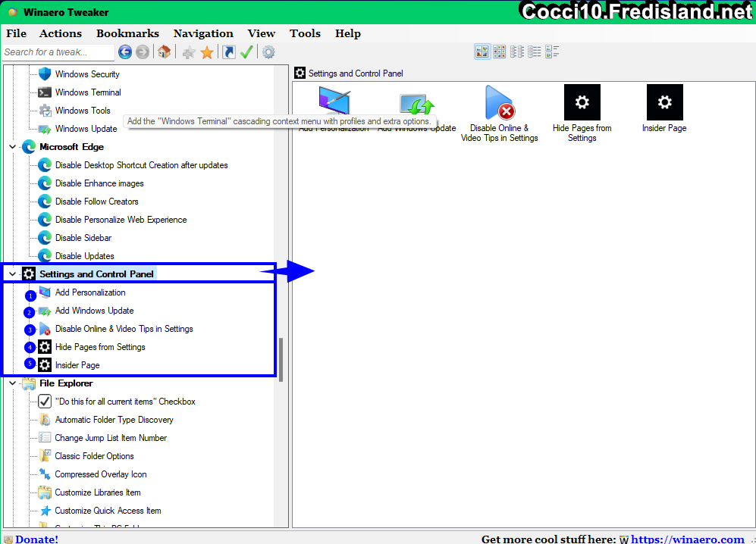Screen dimensions: 756x544
Task: Open bookmarks with the orange star icon
Action: pos(207,52)
